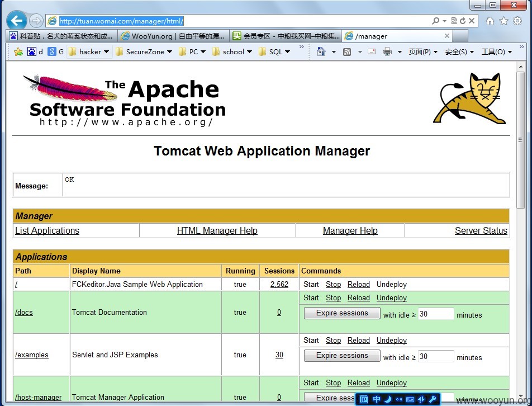Click the compatibility view icon
532x406 pixels.
[454, 21]
